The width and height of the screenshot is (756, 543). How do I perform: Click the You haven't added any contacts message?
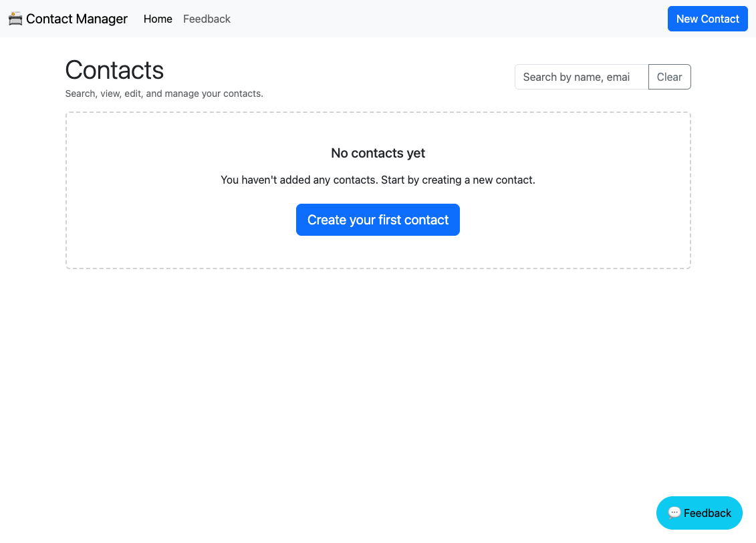(x=299, y=180)
